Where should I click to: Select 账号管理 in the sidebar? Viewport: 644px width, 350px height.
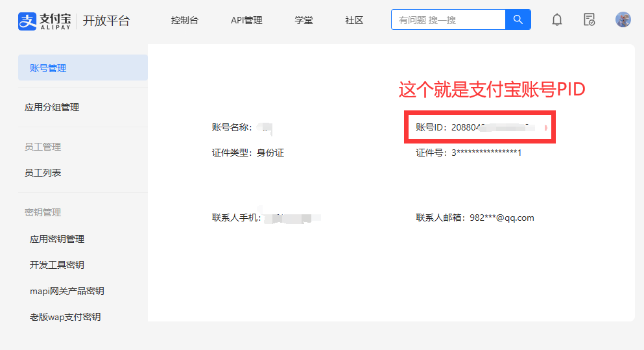pos(48,68)
